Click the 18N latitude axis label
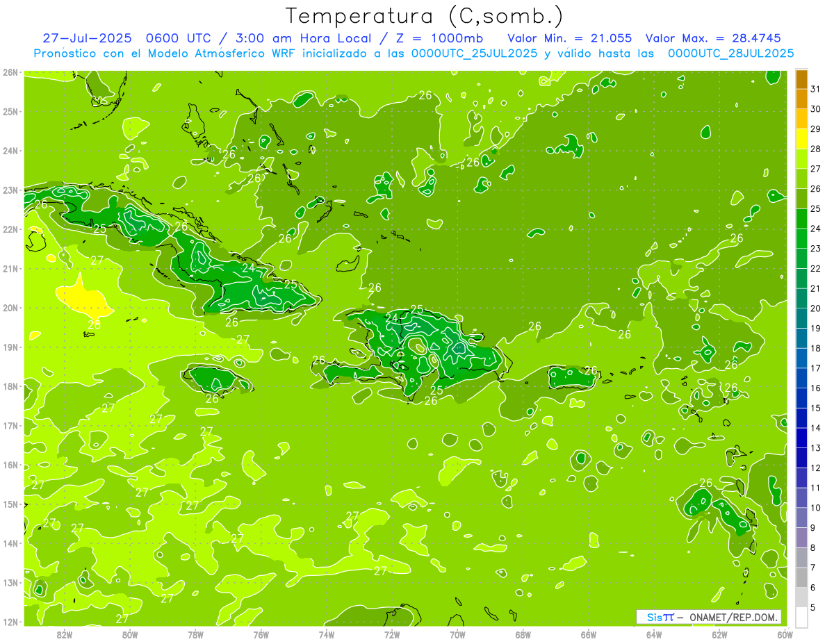Screen dimensions: 834x644 (10, 386)
